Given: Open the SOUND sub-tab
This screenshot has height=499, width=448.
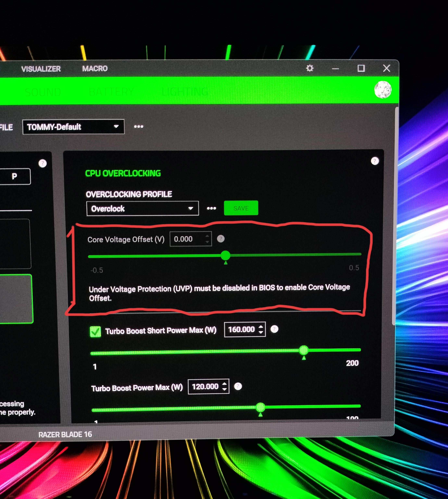Looking at the screenshot, I should click(43, 92).
